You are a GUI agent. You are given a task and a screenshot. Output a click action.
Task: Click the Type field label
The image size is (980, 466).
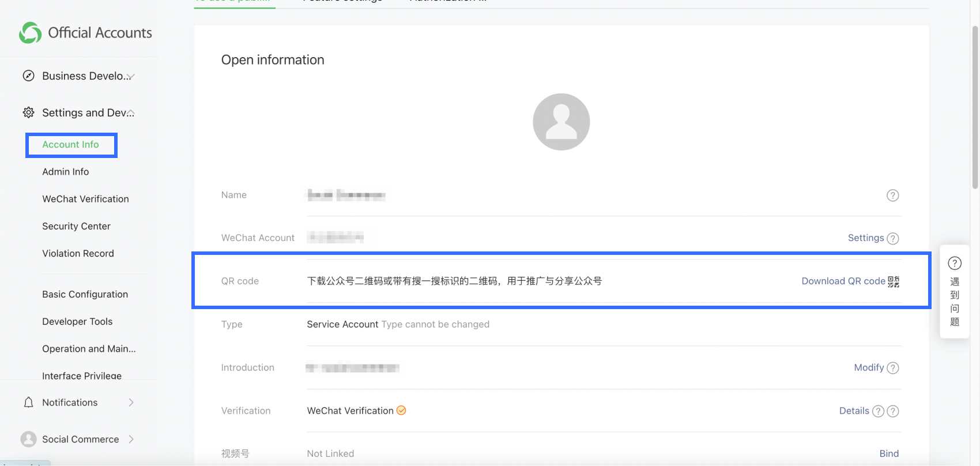(x=232, y=324)
